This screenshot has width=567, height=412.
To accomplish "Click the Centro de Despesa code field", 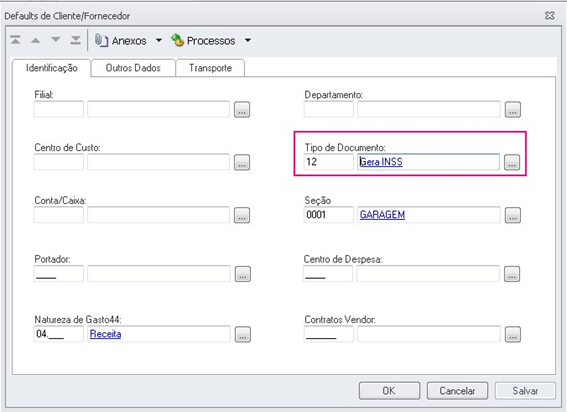I will pyautogui.click(x=328, y=274).
